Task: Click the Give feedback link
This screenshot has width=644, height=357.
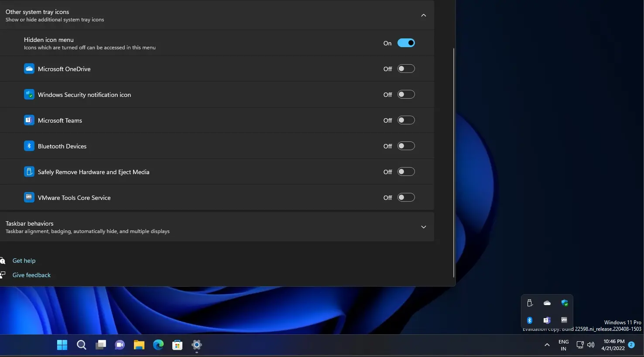Action: point(31,275)
